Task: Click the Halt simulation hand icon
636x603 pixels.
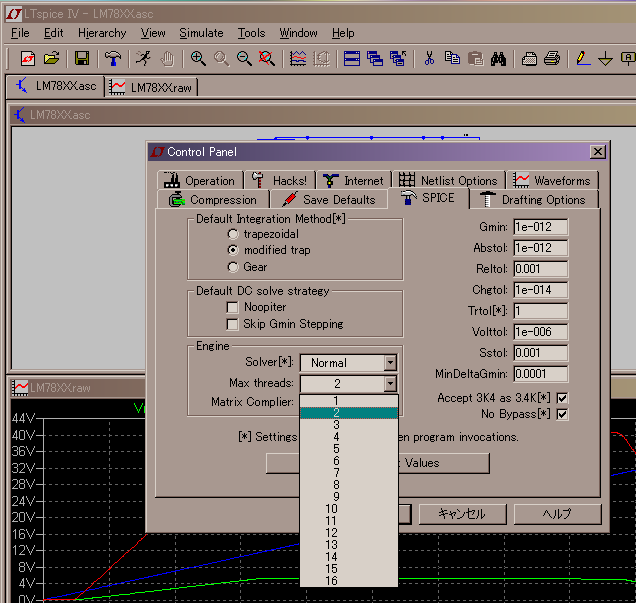Action: (x=167, y=59)
